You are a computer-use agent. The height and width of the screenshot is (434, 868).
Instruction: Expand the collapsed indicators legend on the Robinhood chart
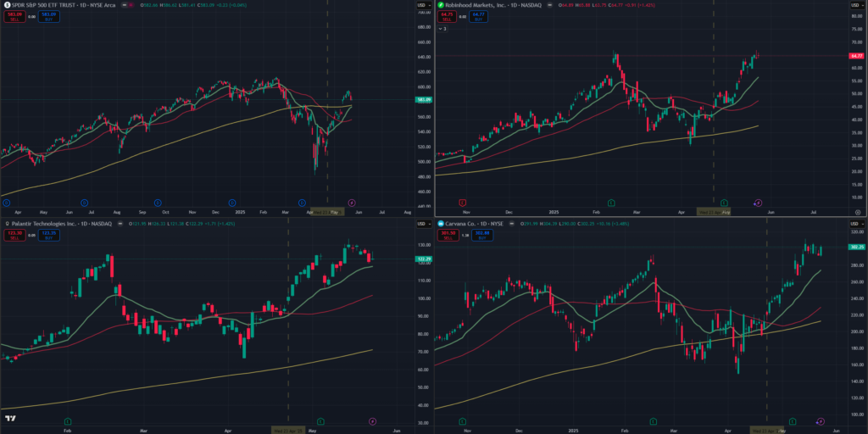(x=441, y=28)
